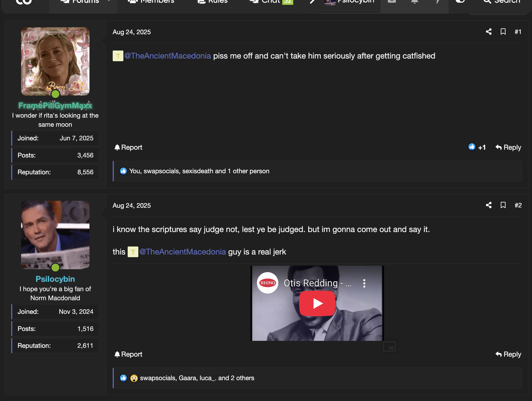Open Otis Redding video title link
Screen dimensions: 532x401
318,283
